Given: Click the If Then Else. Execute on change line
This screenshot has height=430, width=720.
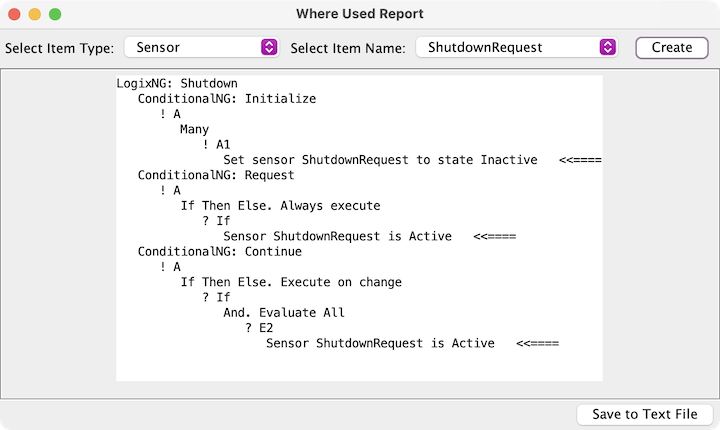Looking at the screenshot, I should tap(290, 282).
